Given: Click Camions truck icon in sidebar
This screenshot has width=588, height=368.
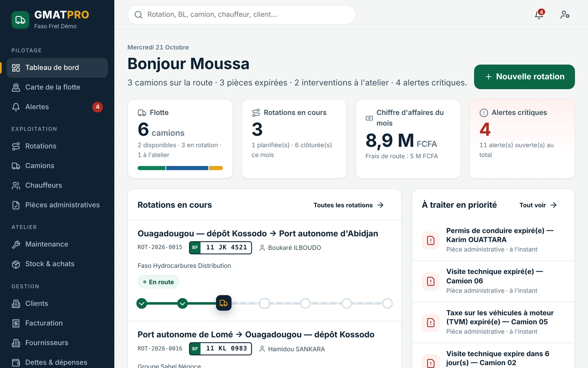Looking at the screenshot, I should pos(16,166).
